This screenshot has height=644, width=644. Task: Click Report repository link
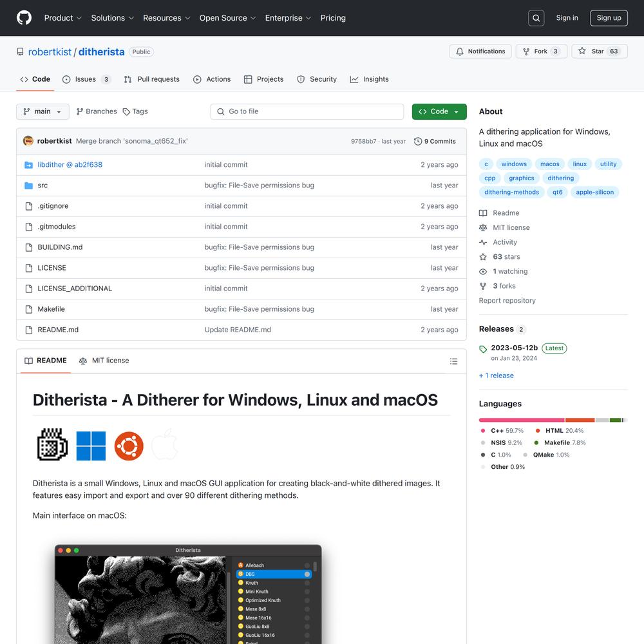click(x=507, y=301)
